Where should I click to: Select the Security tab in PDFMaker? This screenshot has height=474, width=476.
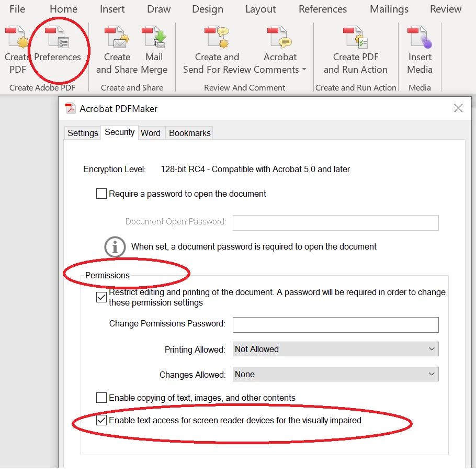coord(120,132)
